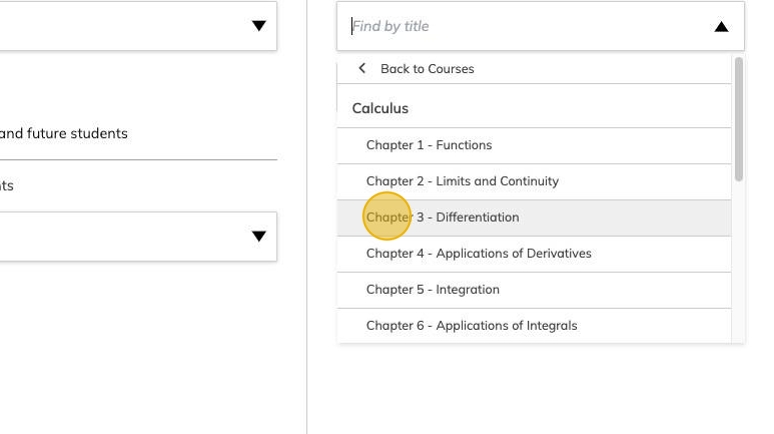Collapse the Find by title dropdown arrow
Screen dimensions: 774x434
tap(721, 27)
